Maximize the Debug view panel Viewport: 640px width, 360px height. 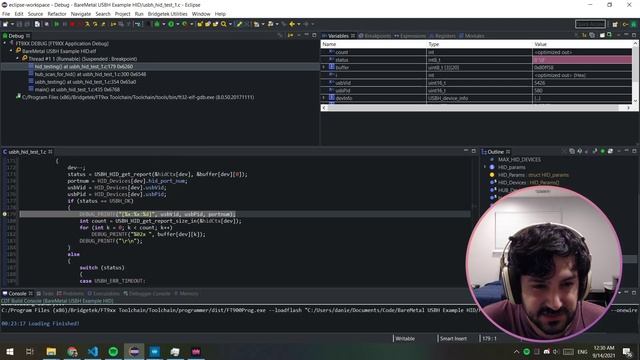pyautogui.click(x=314, y=36)
